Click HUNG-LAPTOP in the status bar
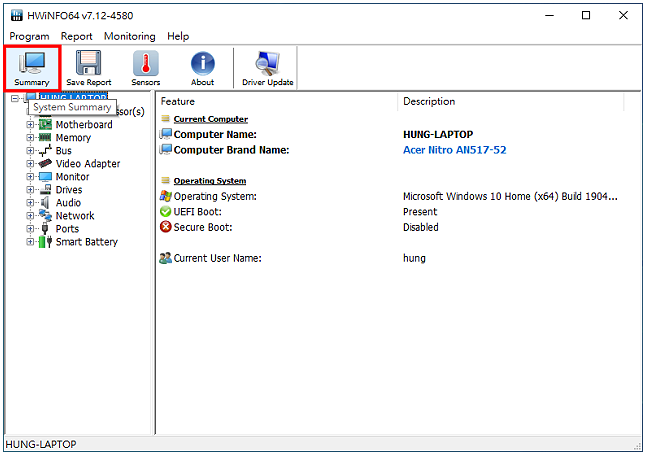 [x=41, y=444]
